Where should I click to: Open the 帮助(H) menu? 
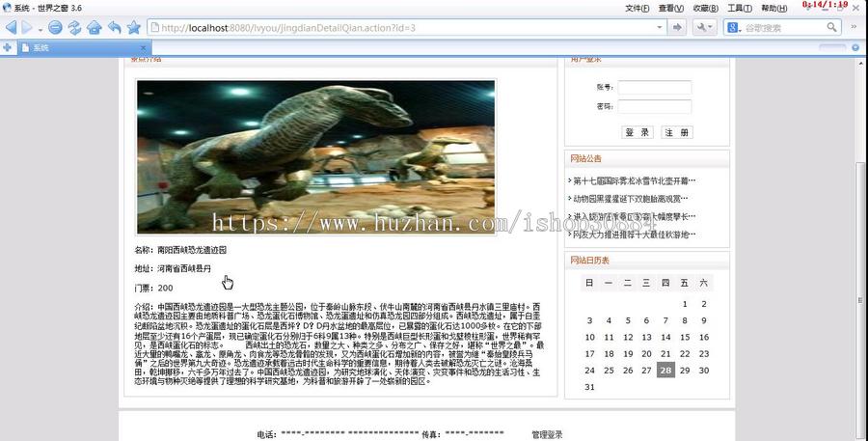[x=773, y=9]
